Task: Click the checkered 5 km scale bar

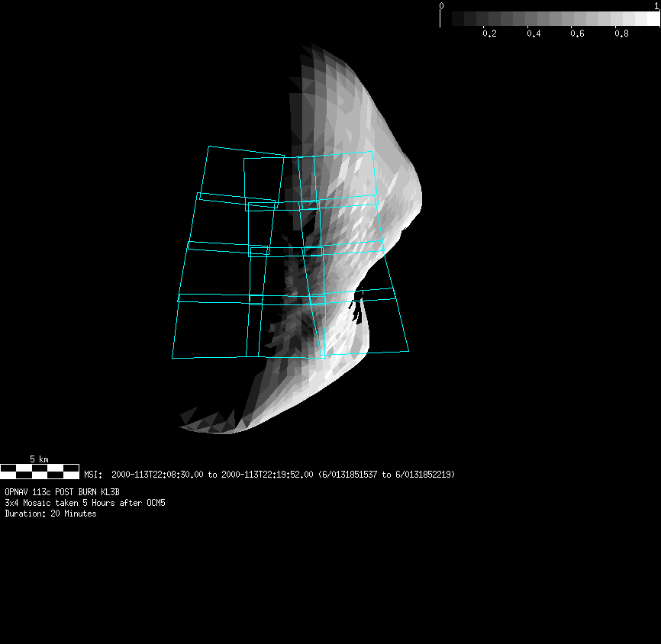Action: tap(40, 471)
